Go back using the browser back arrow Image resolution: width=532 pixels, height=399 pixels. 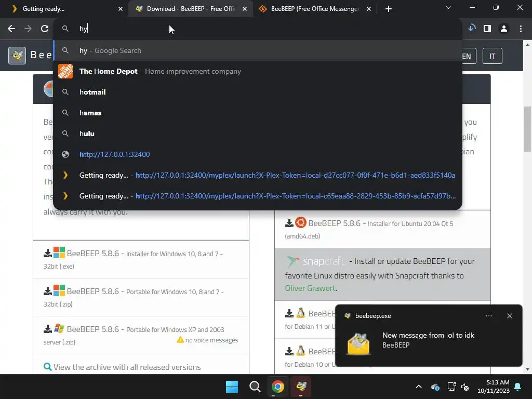pyautogui.click(x=11, y=29)
